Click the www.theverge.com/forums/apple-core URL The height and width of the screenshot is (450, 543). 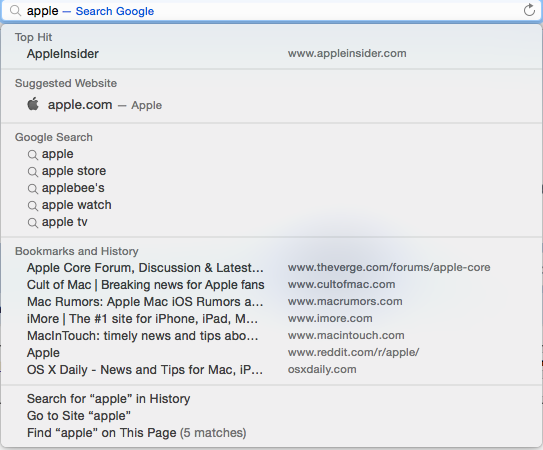coord(389,267)
